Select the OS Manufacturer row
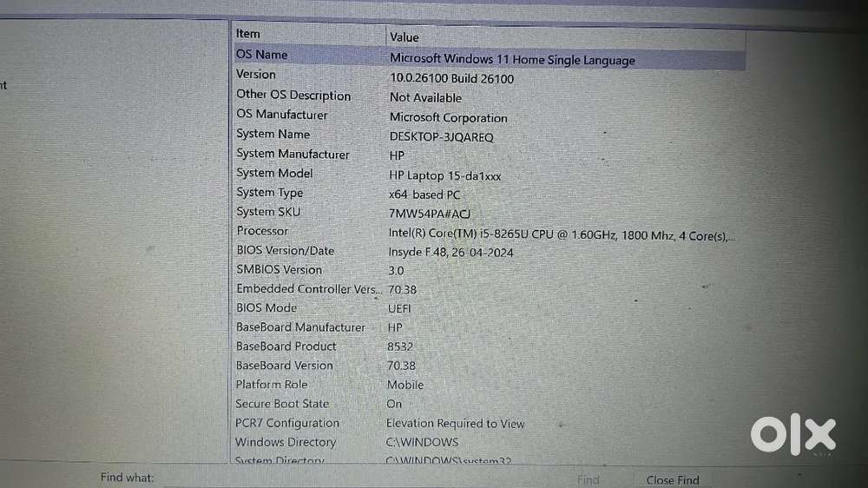 pyautogui.click(x=282, y=115)
